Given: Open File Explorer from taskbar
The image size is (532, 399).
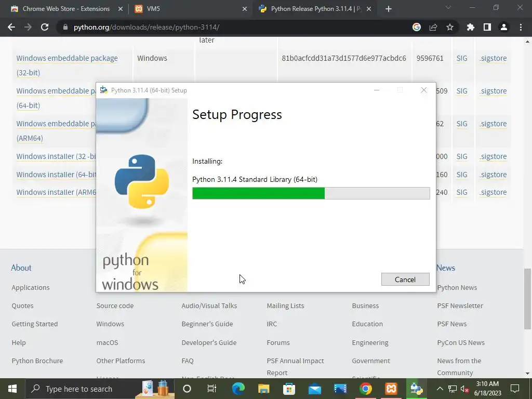Looking at the screenshot, I should tap(263, 389).
